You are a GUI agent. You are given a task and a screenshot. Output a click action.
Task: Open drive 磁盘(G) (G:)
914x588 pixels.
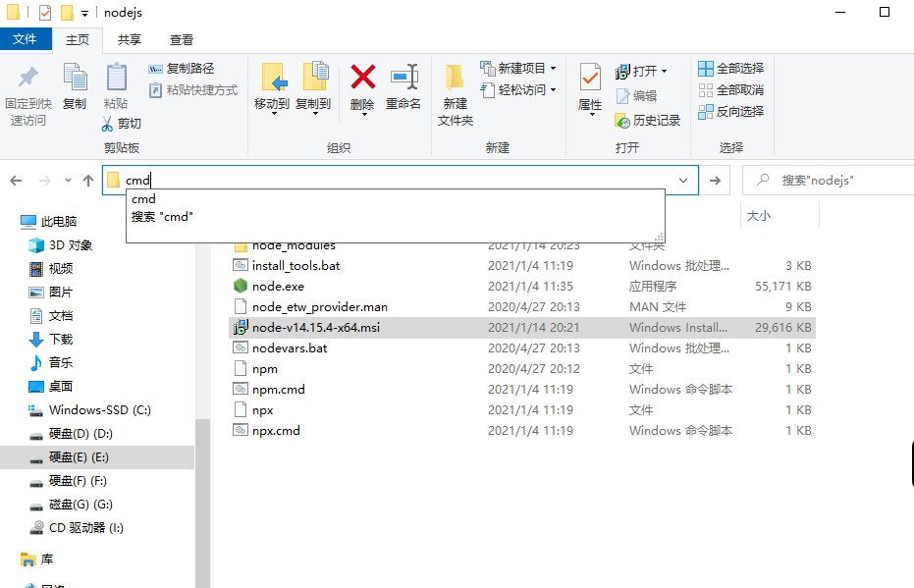[71, 505]
